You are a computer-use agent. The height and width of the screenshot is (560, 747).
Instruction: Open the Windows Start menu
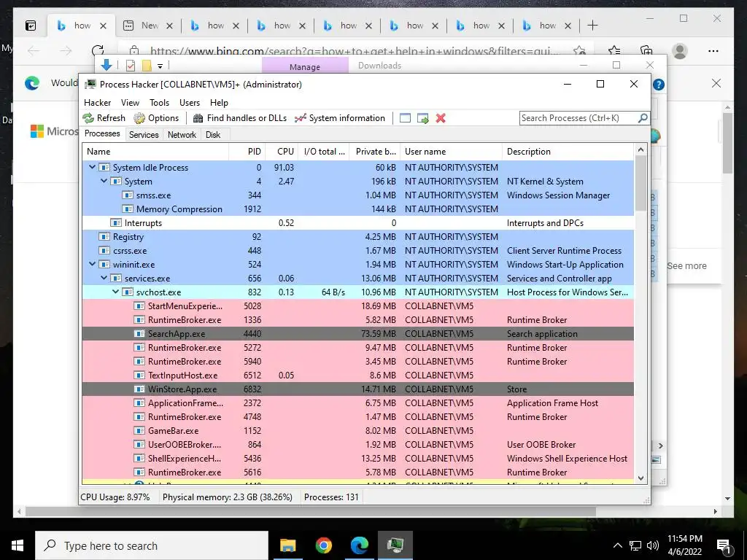pos(18,545)
